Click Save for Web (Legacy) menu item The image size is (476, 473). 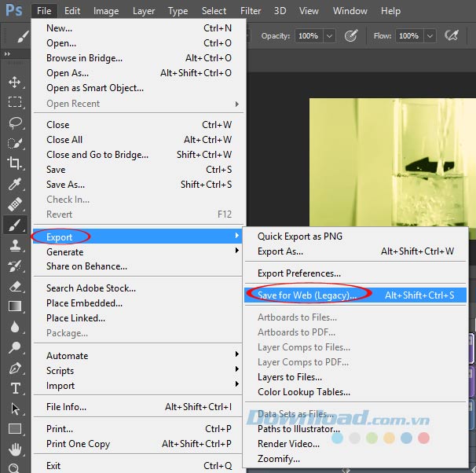[306, 295]
